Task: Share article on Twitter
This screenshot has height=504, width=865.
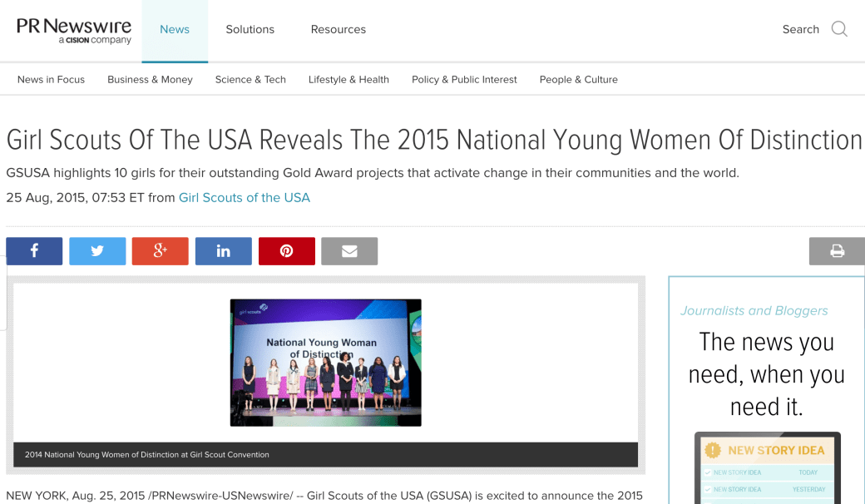Action: coord(97,251)
